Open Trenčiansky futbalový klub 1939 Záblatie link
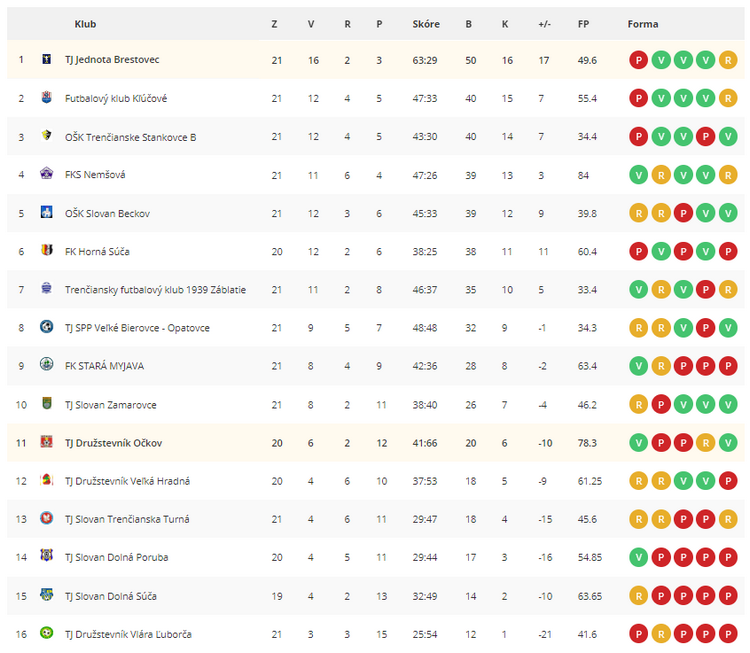The height and width of the screenshot is (653, 750). click(155, 290)
